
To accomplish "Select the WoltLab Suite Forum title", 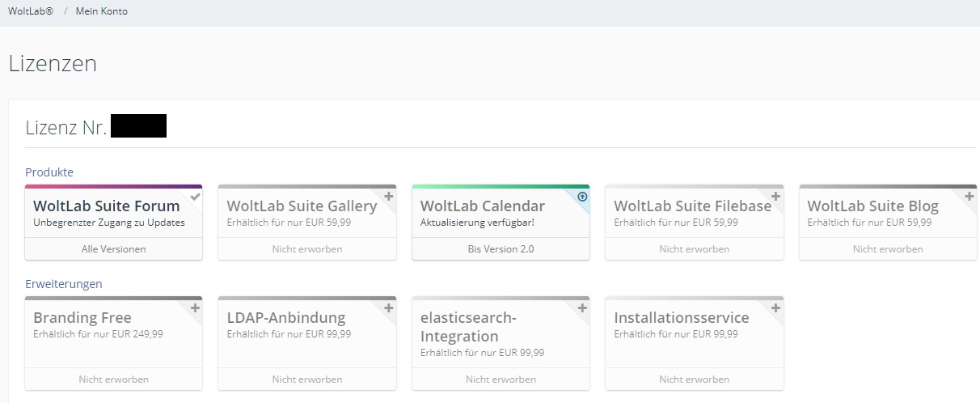I will pos(106,206).
